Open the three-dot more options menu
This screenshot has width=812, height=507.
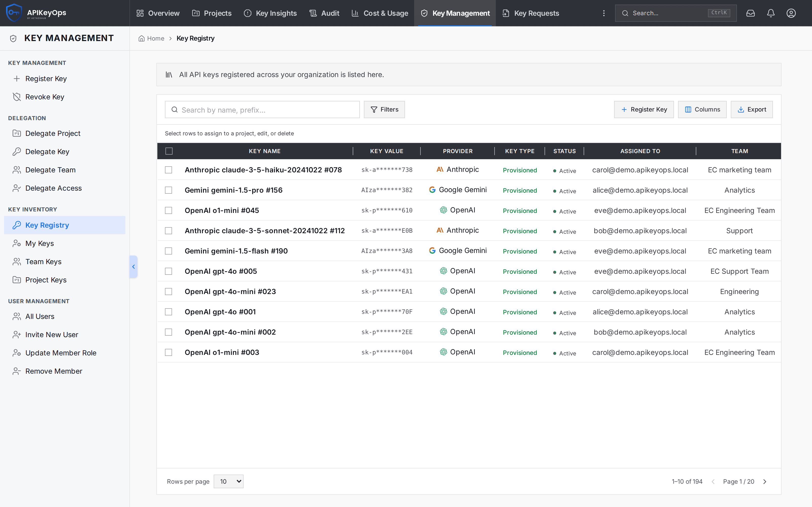pos(604,13)
